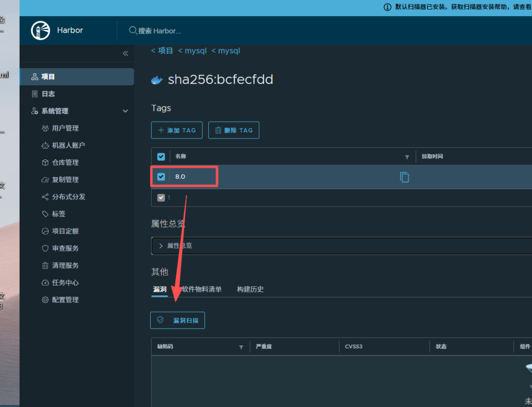The width and height of the screenshot is (532, 407).
Task: Open 复制管理 page
Action: click(x=65, y=179)
